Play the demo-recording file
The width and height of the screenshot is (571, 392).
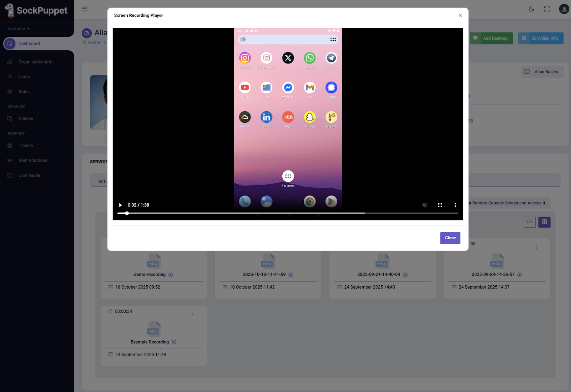pyautogui.click(x=171, y=275)
